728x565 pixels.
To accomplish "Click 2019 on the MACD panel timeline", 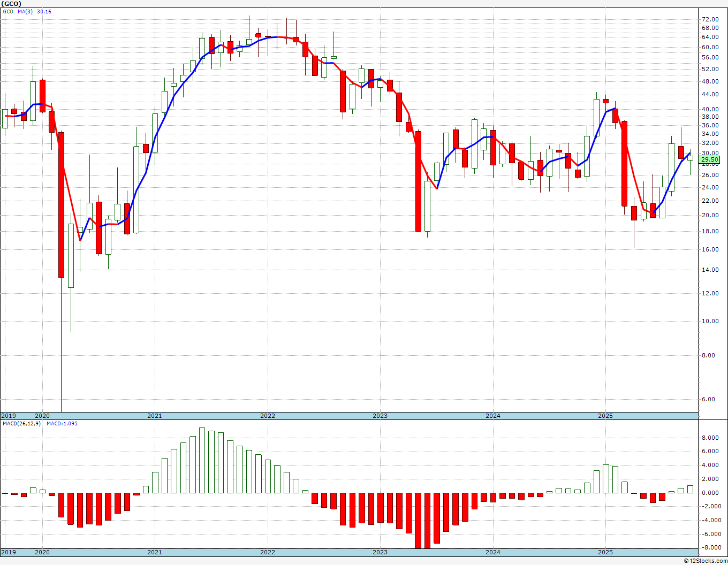I will point(9,552).
